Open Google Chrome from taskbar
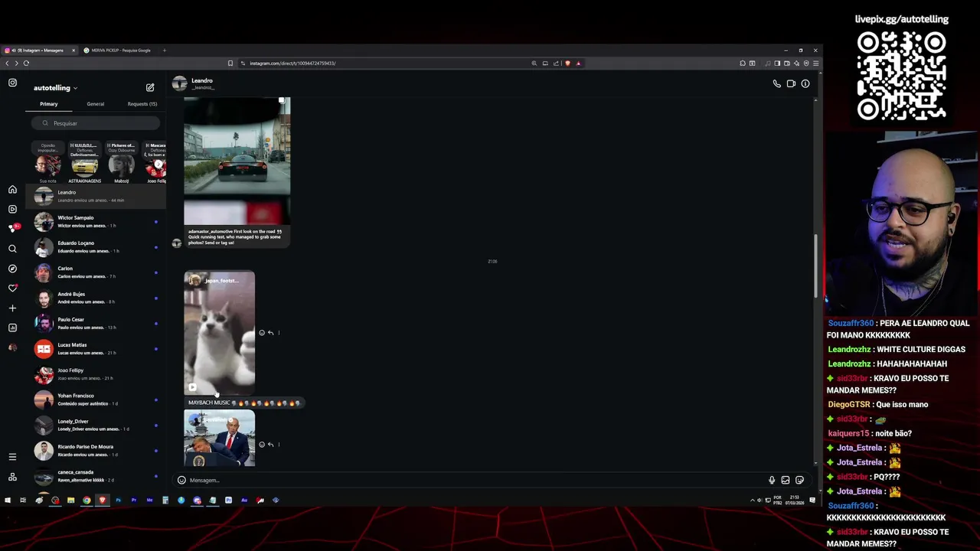 87,500
